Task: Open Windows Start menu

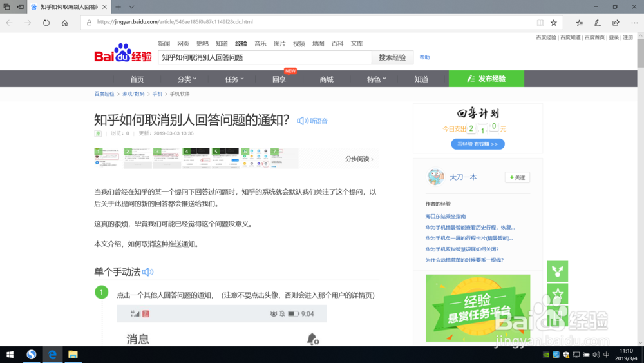Action: point(10,355)
